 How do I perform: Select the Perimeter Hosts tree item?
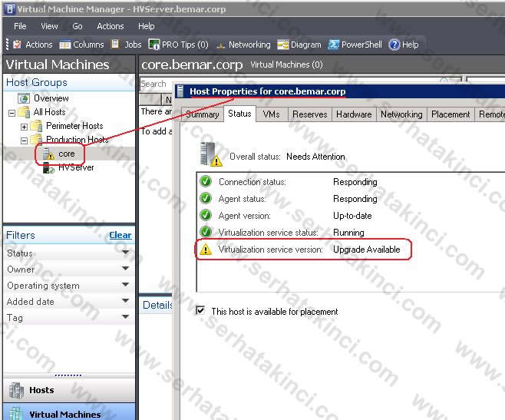click(74, 126)
